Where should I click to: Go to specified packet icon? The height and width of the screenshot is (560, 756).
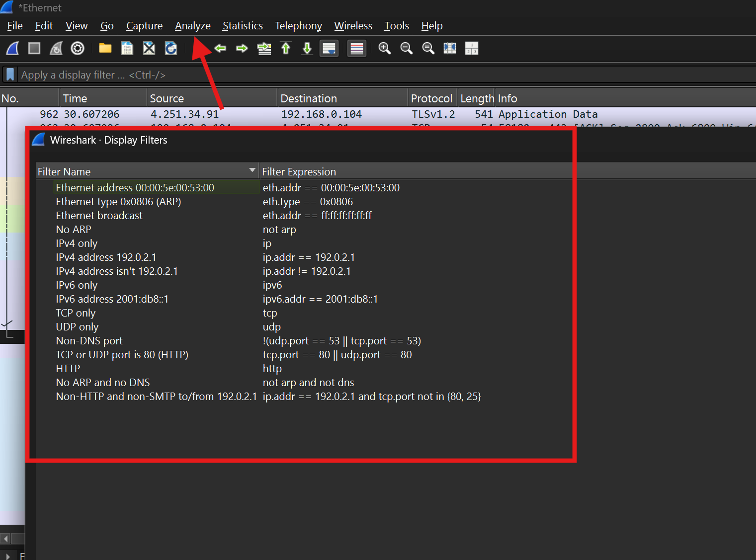point(264,48)
